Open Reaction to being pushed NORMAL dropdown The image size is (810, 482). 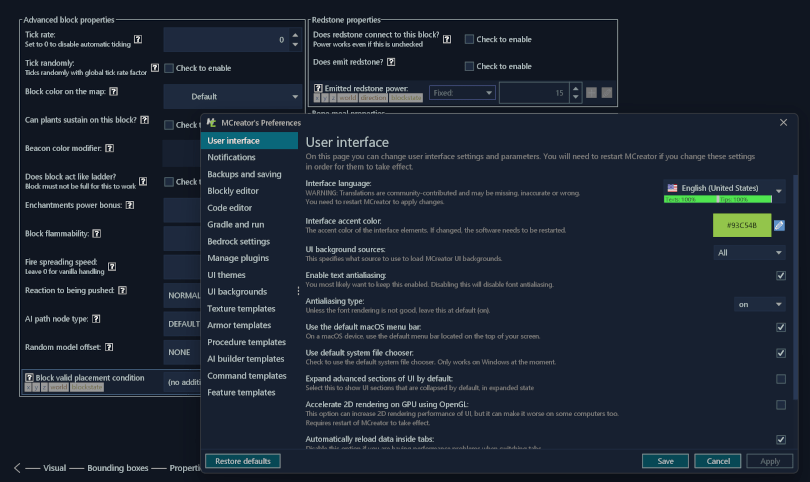[x=182, y=296]
